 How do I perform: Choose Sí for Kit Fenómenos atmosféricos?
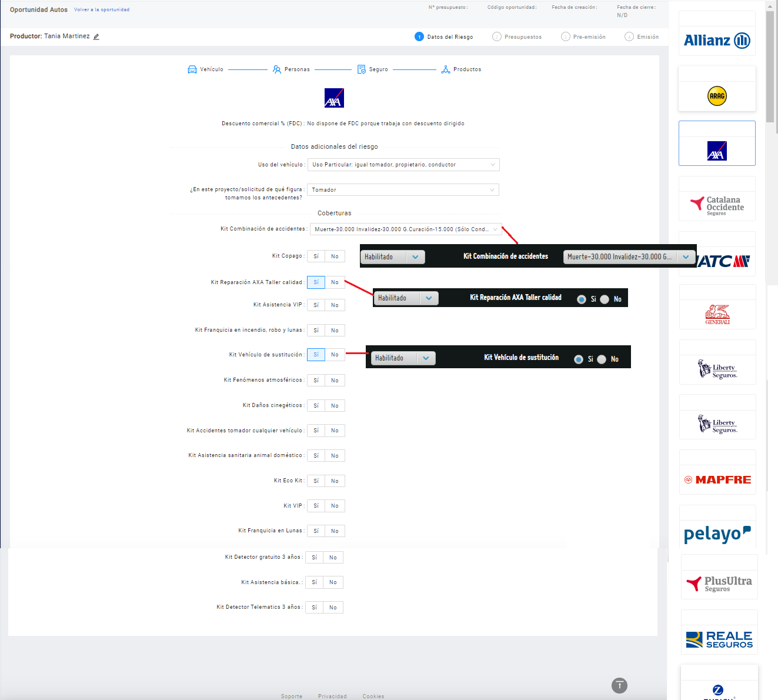point(316,381)
